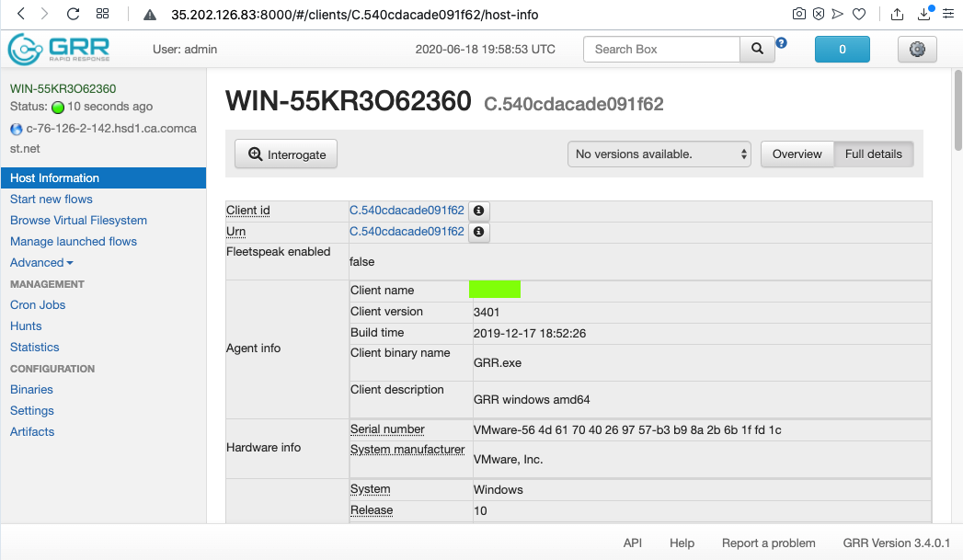
Task: Click the browser camera snapshot icon
Action: pyautogui.click(x=799, y=14)
